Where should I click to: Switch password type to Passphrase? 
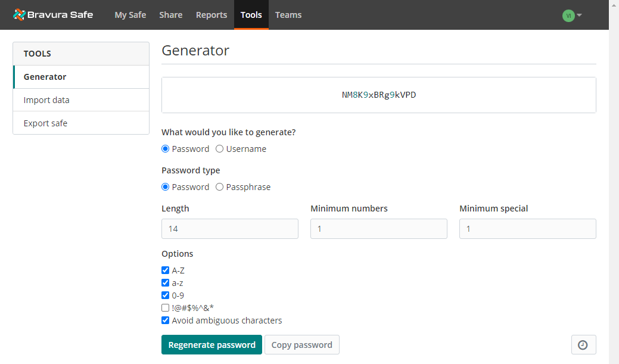click(219, 186)
